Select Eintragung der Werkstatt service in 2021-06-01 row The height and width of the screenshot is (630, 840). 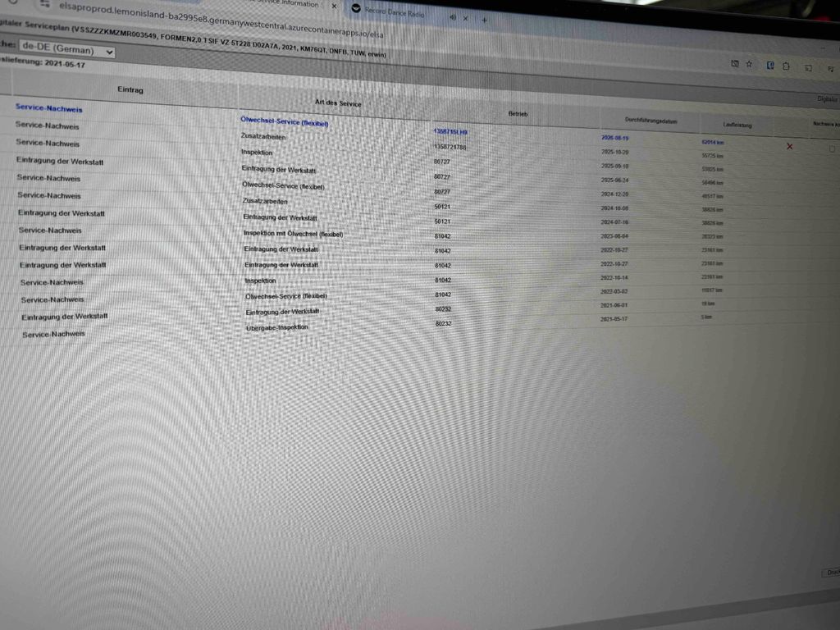click(282, 312)
